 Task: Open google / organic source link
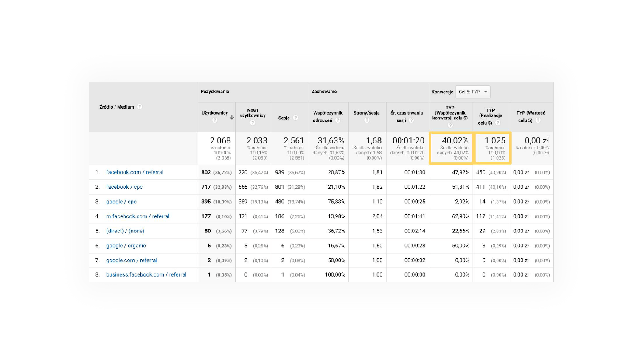126,246
